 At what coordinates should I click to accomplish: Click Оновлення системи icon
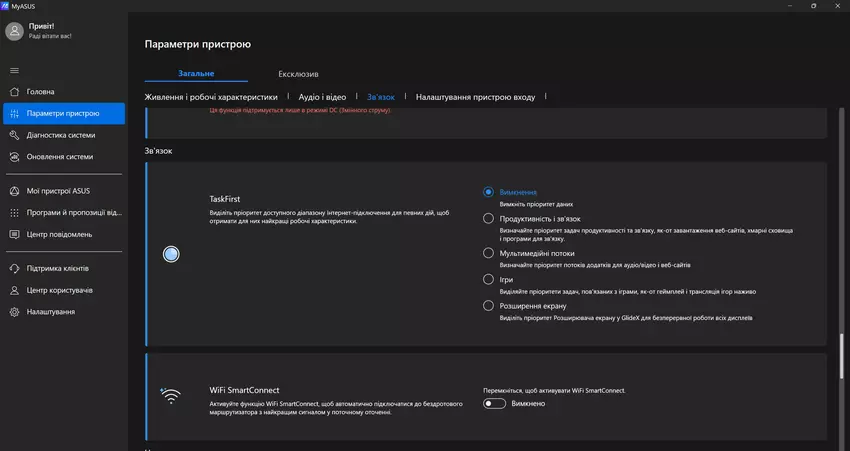pos(14,157)
